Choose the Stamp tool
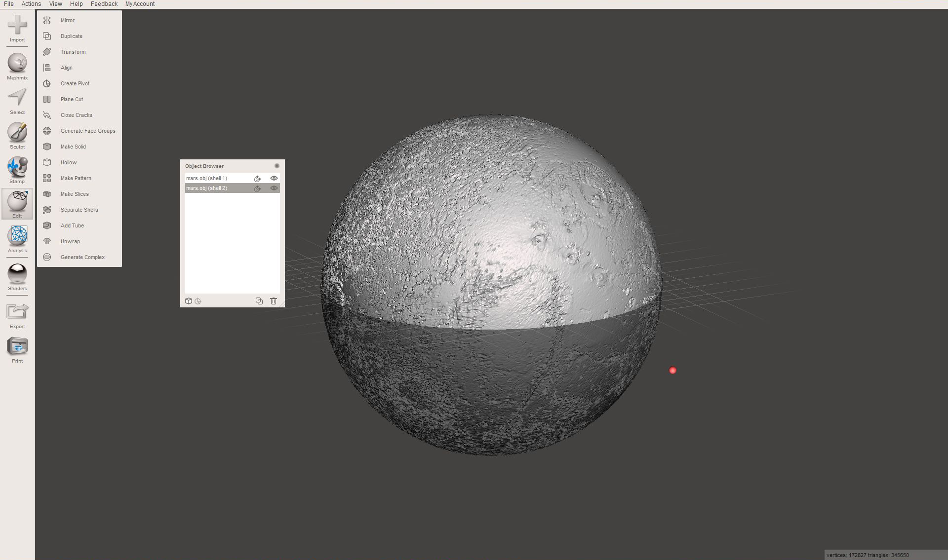This screenshot has width=948, height=560. click(x=17, y=167)
